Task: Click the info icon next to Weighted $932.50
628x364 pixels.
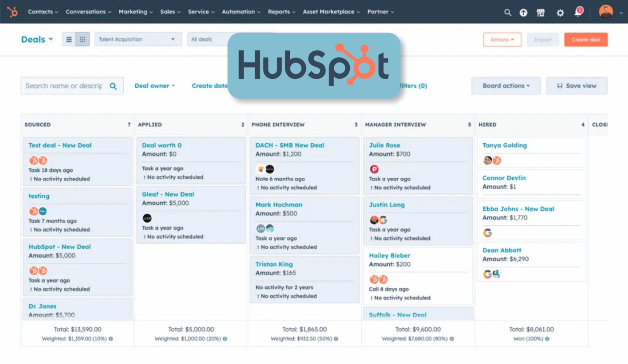Action: tap(336, 339)
